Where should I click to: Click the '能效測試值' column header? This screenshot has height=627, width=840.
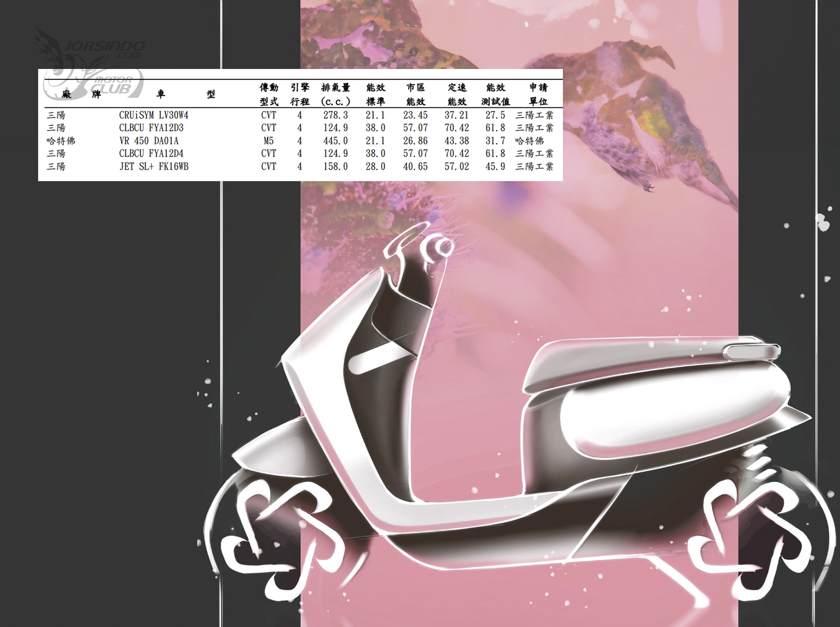496,94
